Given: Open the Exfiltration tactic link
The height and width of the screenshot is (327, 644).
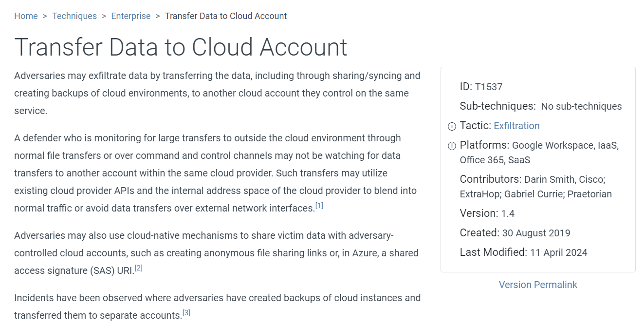Looking at the screenshot, I should [x=516, y=126].
